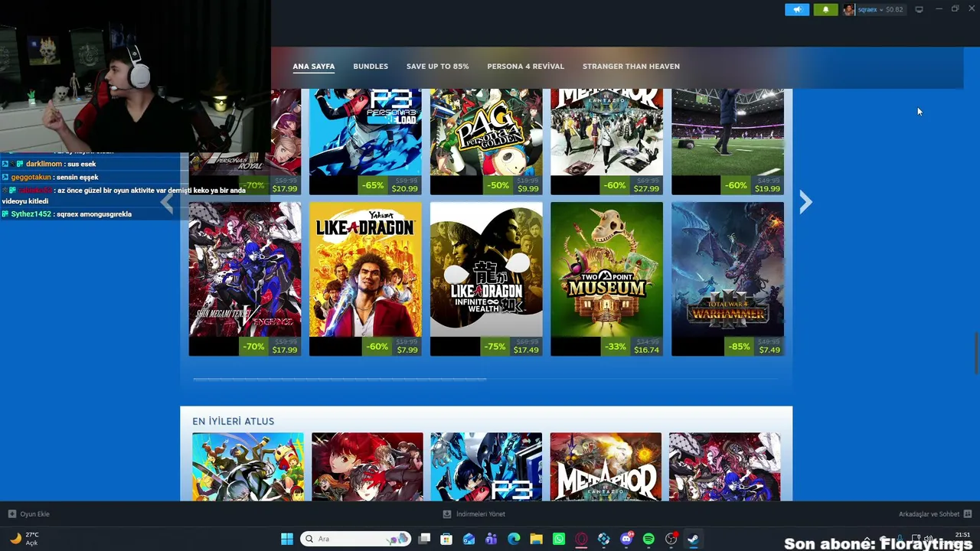
Task: Open Microsoft Teams from the taskbar
Action: click(x=492, y=539)
